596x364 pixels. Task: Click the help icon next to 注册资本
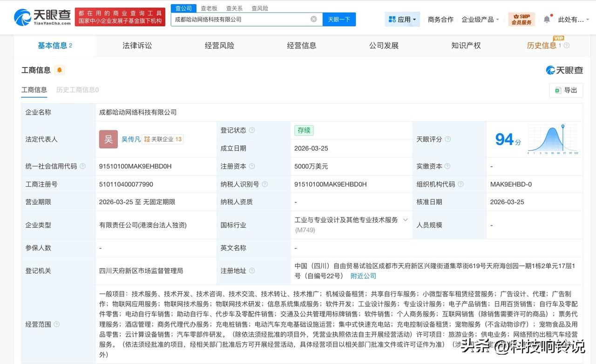252,166
